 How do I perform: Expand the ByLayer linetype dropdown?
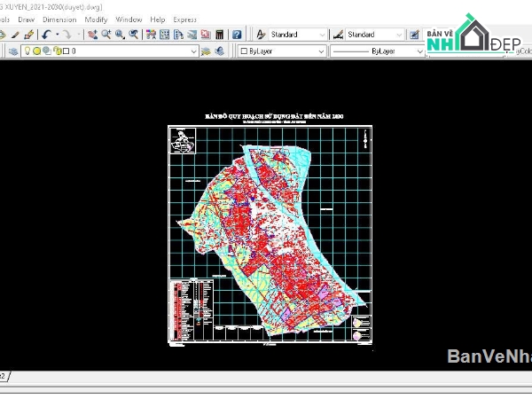tap(419, 51)
